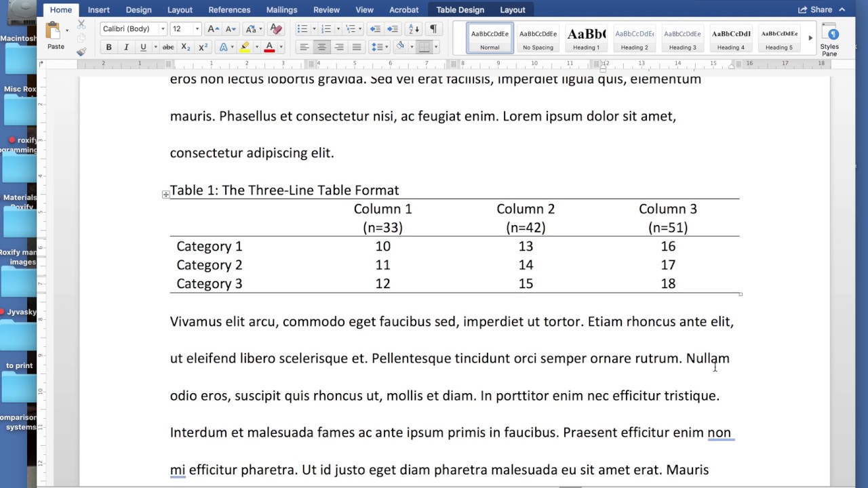Apply the No Spacing style

[538, 38]
